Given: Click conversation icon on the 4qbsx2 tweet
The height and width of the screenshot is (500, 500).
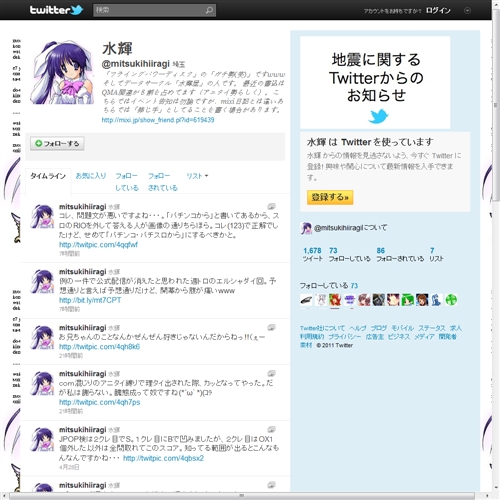Looking at the screenshot, I should [272, 429].
